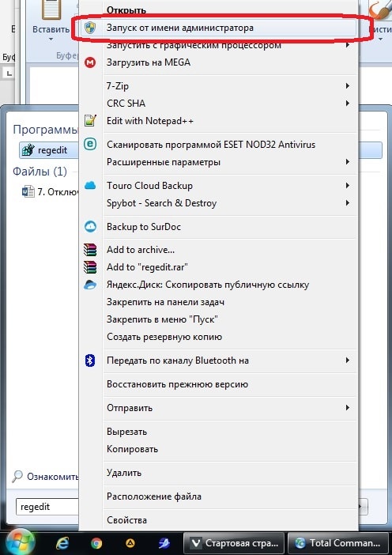
Task: Click the Bluetooth icon in context menu
Action: point(90,361)
